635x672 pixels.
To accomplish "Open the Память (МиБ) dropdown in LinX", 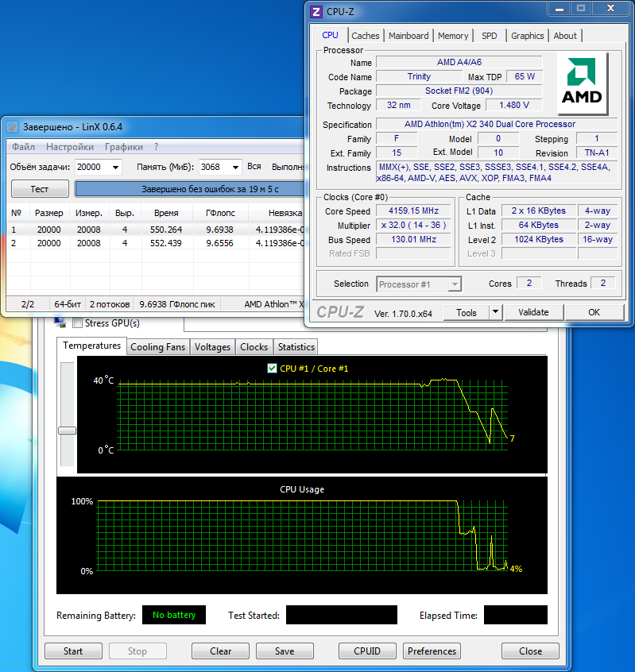I will coord(235,167).
